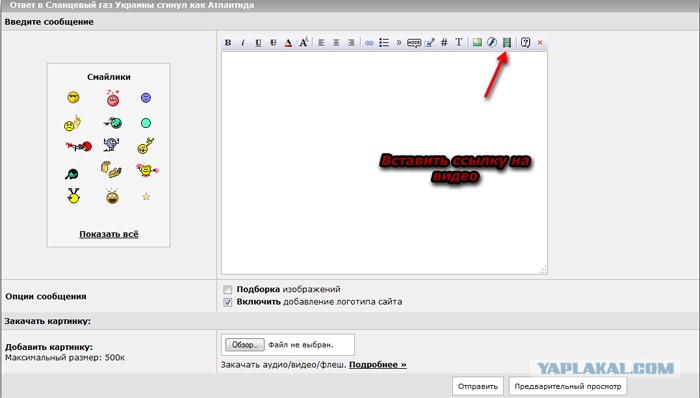Image resolution: width=700 pixels, height=398 pixels.
Task: Click the Показать всё smileys link
Action: [109, 234]
